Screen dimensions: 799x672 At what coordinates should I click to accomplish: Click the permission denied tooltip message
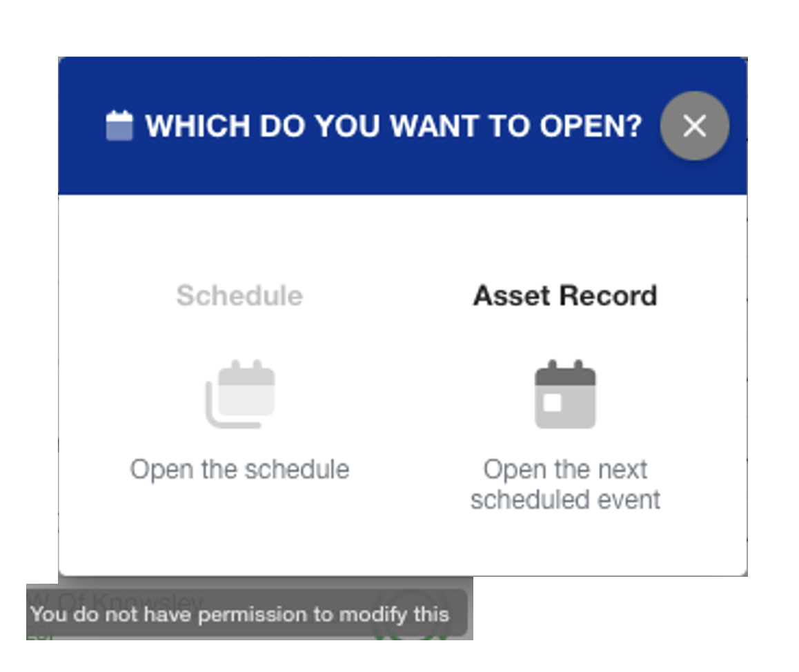point(239,614)
